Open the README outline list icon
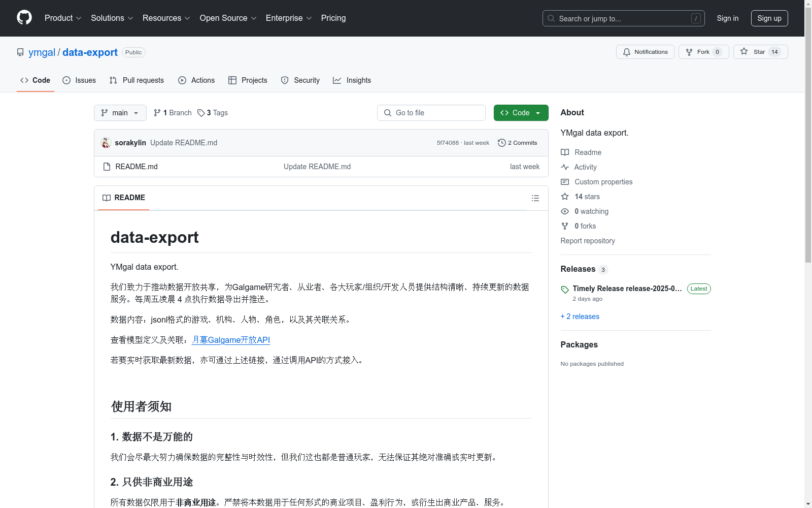This screenshot has height=508, width=812. point(535,198)
